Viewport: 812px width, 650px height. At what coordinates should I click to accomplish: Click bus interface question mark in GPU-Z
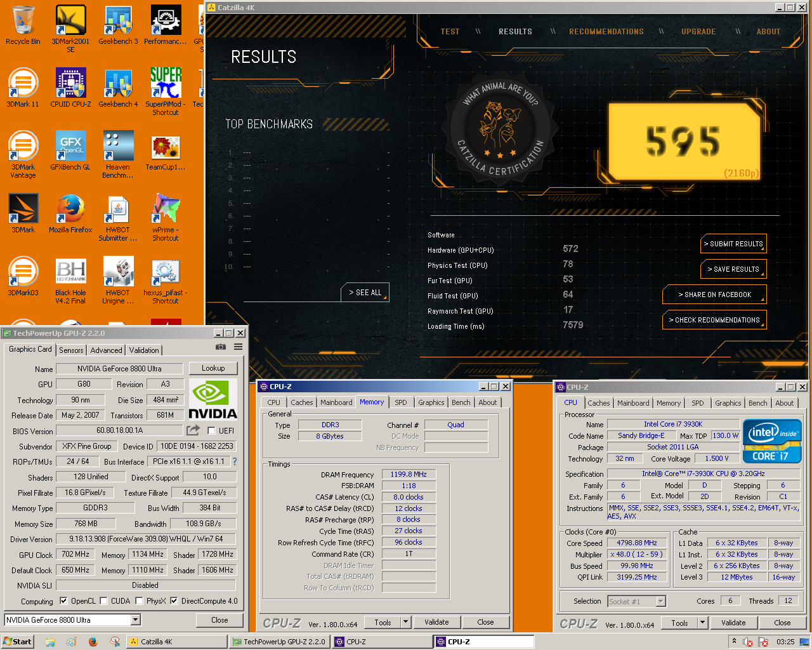234,461
